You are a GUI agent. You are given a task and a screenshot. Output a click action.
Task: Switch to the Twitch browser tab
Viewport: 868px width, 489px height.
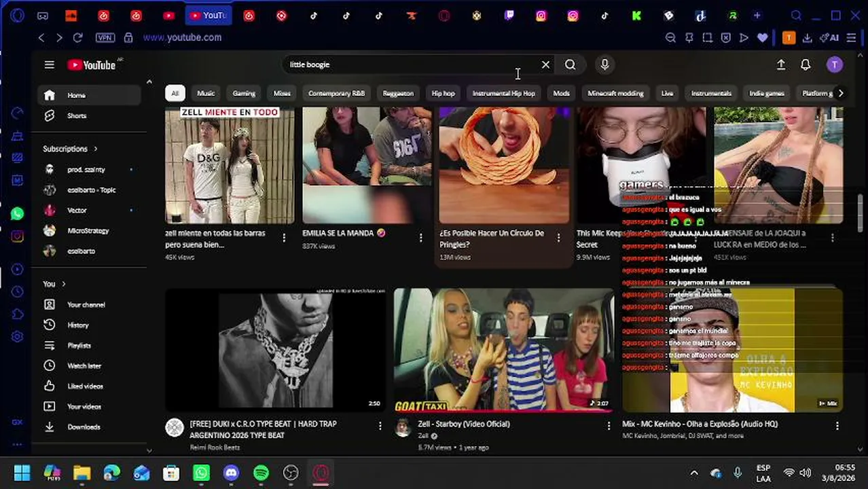click(509, 16)
